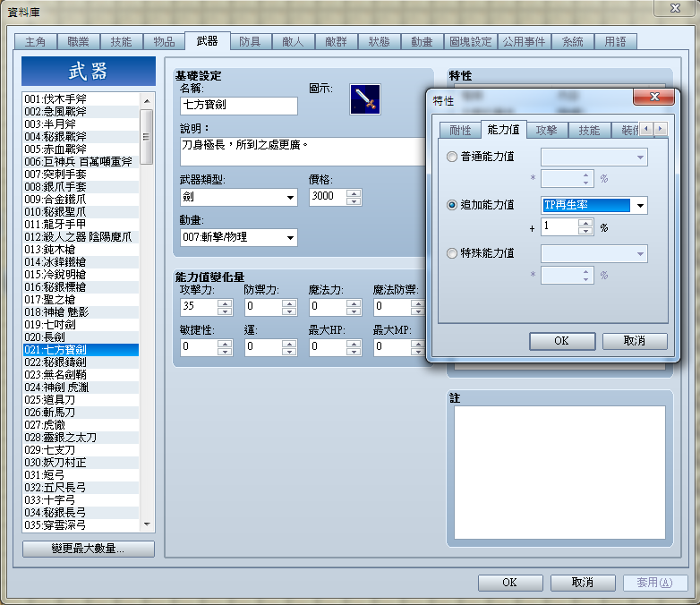This screenshot has height=605, width=700.
Task: Open the 武器類型 dropdown
Action: click(239, 197)
